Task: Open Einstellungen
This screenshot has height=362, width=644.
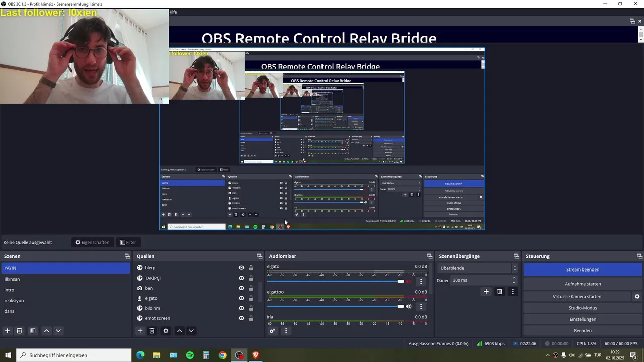Action: (583, 319)
